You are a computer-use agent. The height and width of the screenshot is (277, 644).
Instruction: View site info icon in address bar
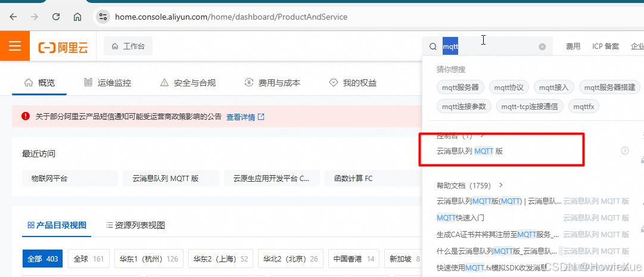tap(103, 17)
